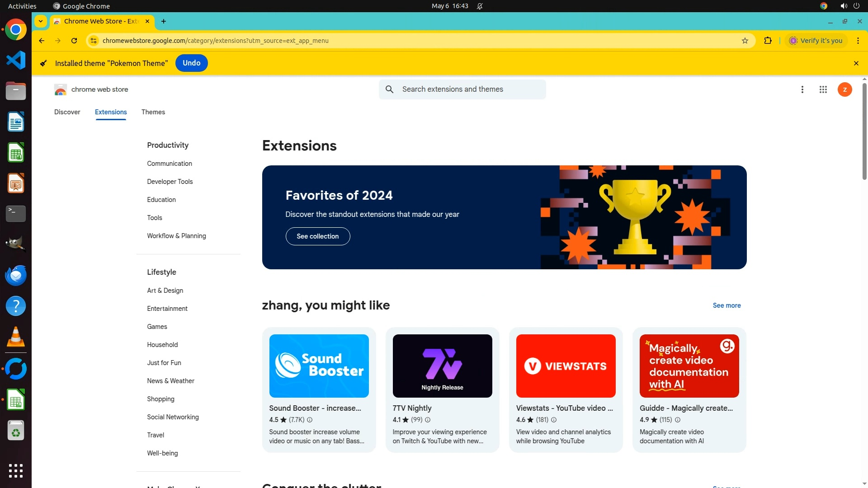
Task: Open the account avatar labeled Z
Action: 844,89
